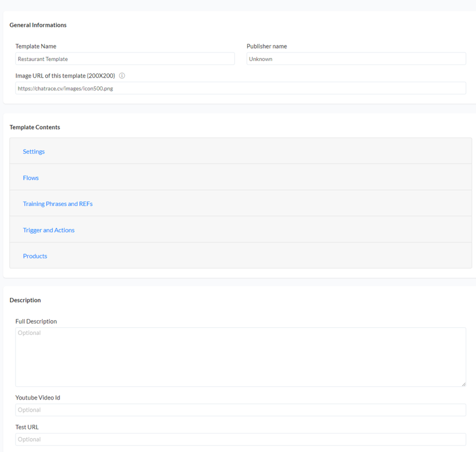
Task: Click the info icon beside Image URL label
Action: (x=122, y=76)
